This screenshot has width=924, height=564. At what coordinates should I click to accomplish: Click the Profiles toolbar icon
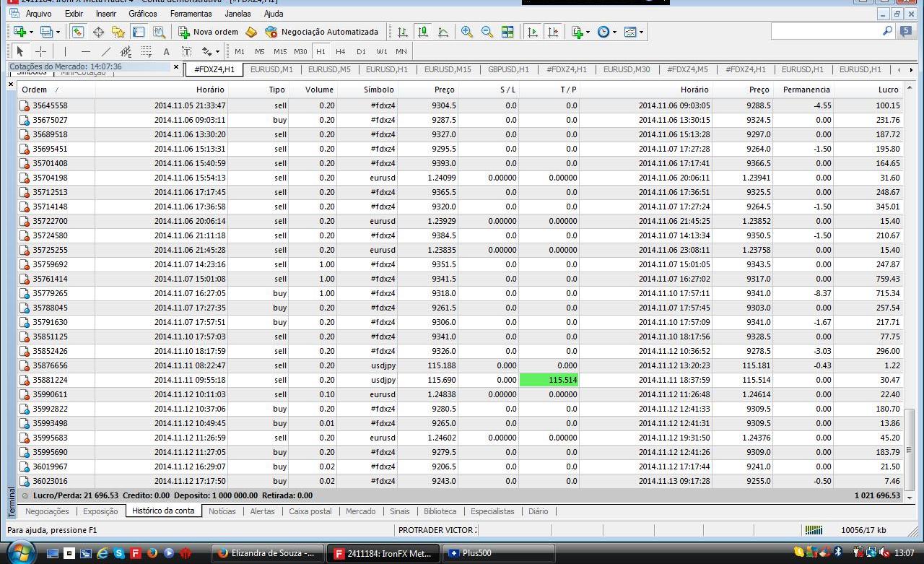[x=46, y=32]
